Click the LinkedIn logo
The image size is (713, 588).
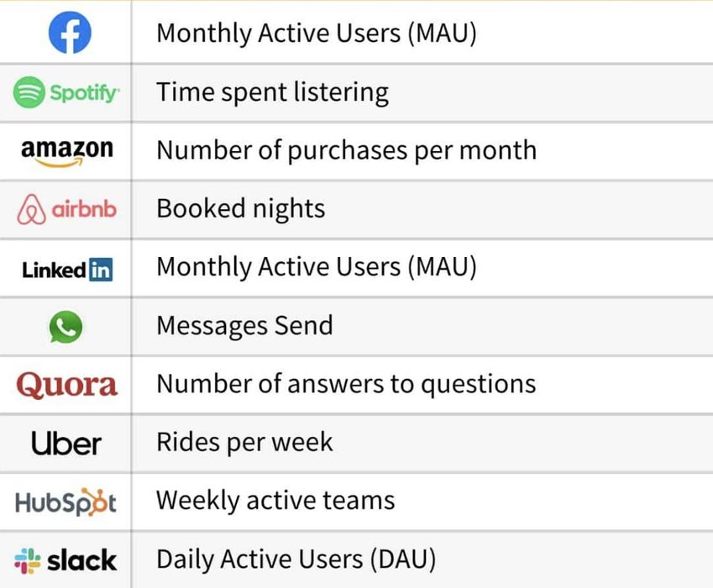click(x=66, y=269)
